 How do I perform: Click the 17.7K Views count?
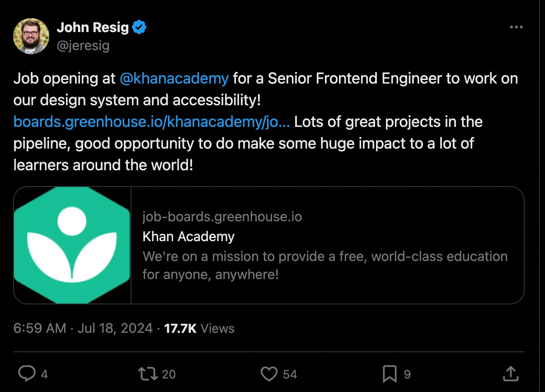coord(180,328)
